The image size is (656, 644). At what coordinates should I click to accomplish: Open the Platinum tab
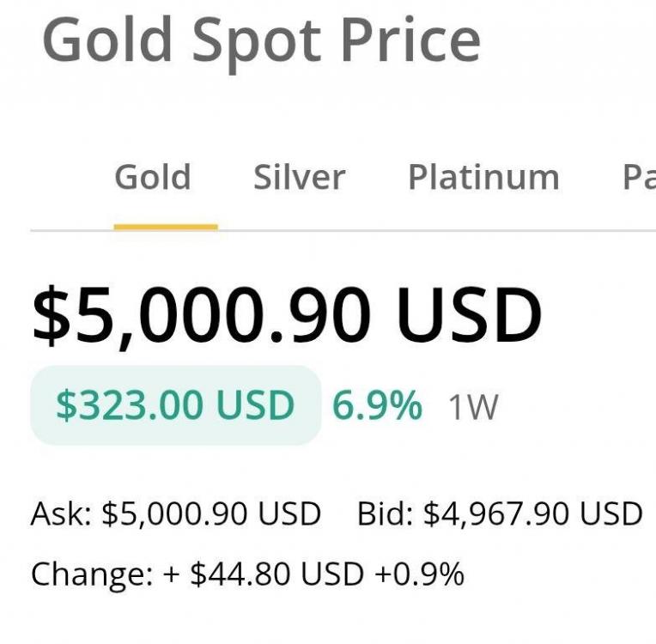[x=483, y=177]
